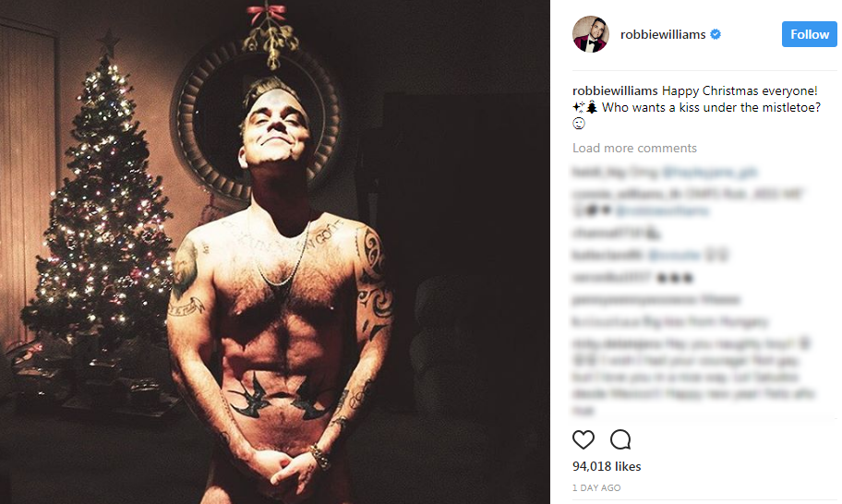
Task: Expand Load more comments
Action: [634, 148]
